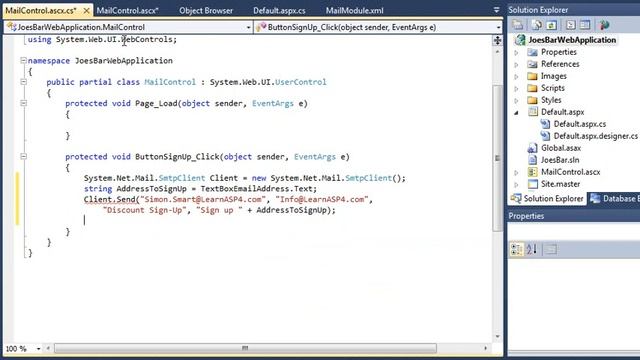Click the View Code icon in Solution Explorer
Image resolution: width=640 pixels, height=360 pixels.
tap(571, 25)
